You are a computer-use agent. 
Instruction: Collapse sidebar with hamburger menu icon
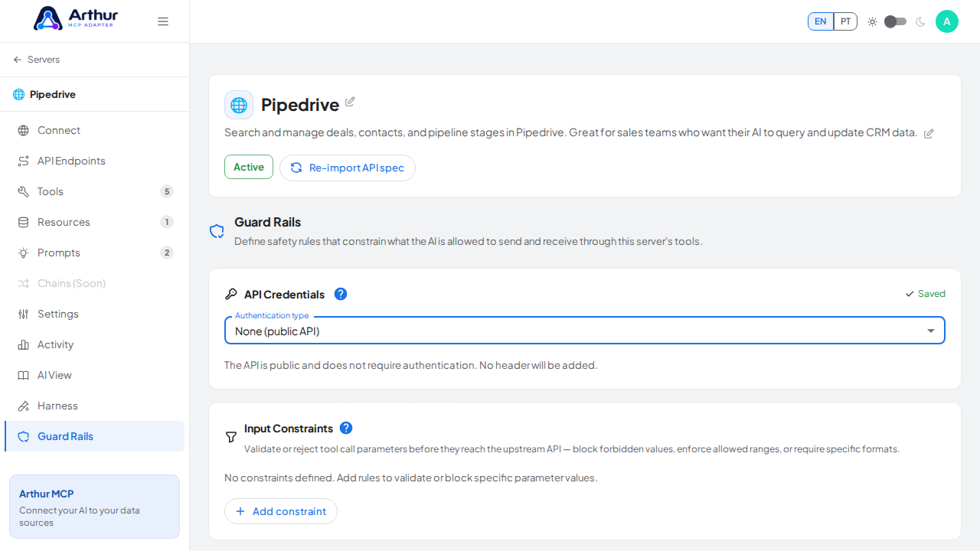pyautogui.click(x=163, y=21)
